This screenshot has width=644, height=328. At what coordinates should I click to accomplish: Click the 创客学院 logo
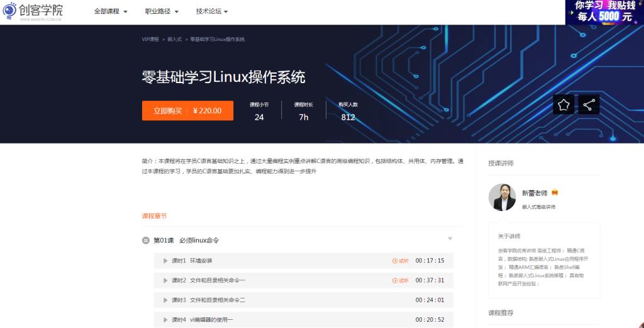(x=33, y=11)
